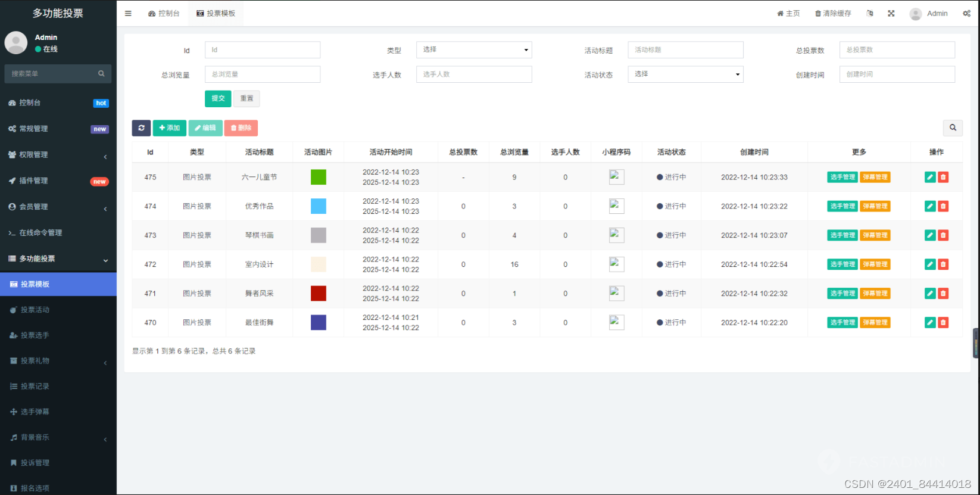The width and height of the screenshot is (980, 495).
Task: Open 控制台 in the sidebar
Action: (x=58, y=102)
